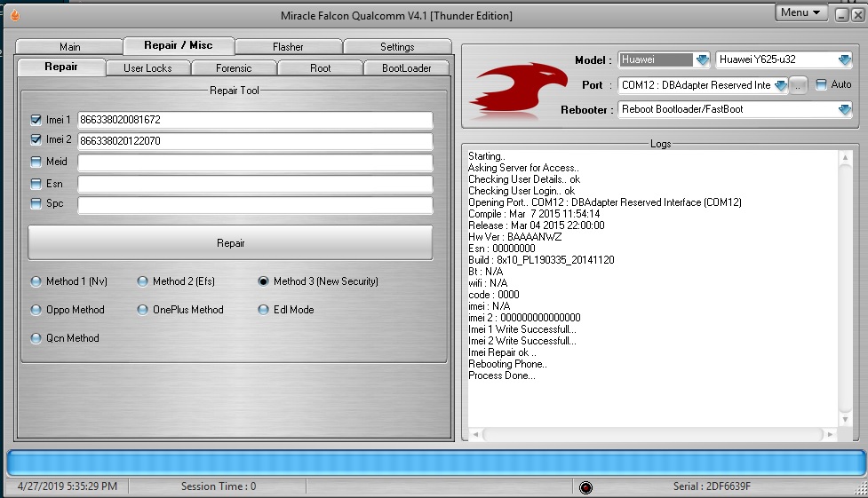Toggle the Imei 1 checkbox

click(36, 120)
